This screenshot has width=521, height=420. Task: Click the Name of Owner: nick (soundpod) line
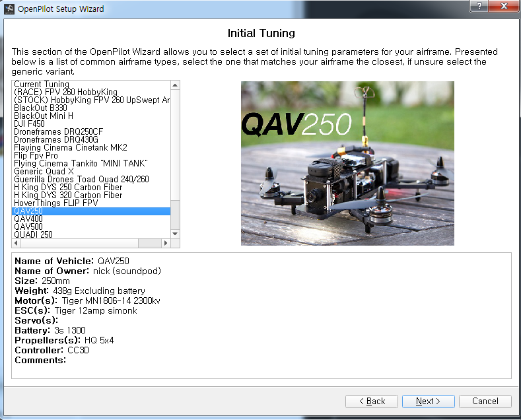(88, 271)
